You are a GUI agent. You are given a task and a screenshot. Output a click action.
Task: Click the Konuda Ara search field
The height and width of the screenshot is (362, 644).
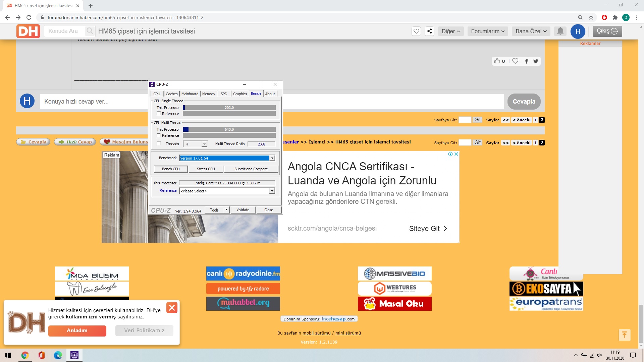[x=64, y=31]
